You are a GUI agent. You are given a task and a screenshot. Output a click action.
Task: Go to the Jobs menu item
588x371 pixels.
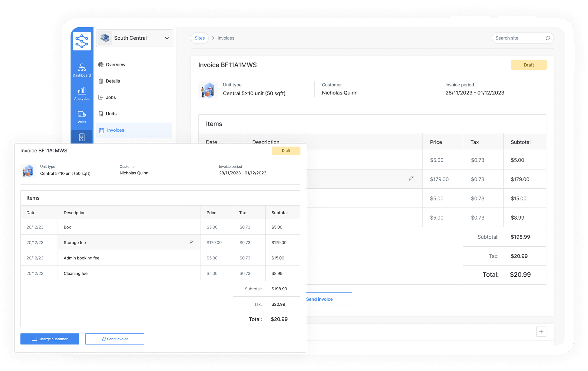111,97
